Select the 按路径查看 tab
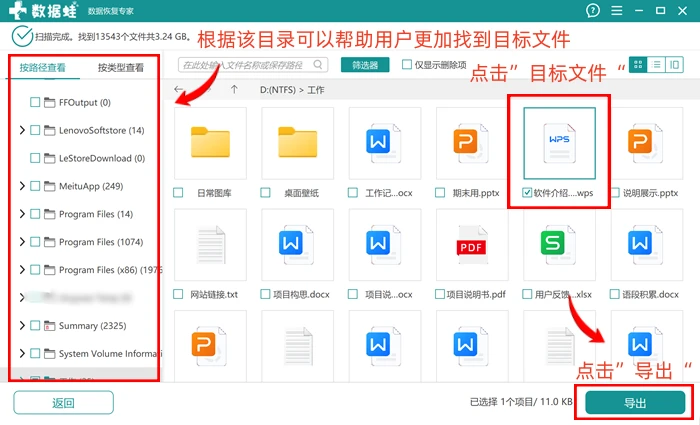 click(x=42, y=68)
